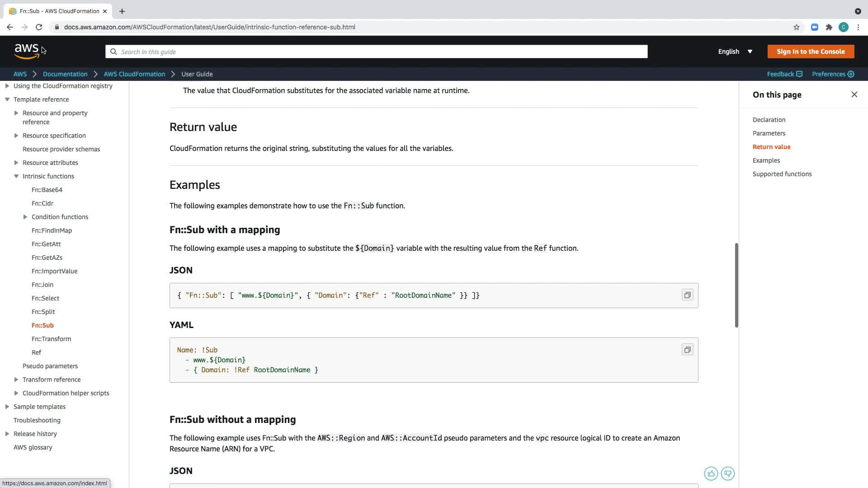The height and width of the screenshot is (488, 868).
Task: Click the thumbs up feedback icon
Action: pos(711,474)
